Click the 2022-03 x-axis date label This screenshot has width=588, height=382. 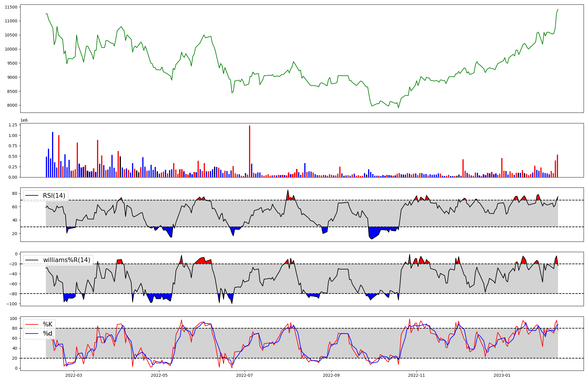[x=74, y=375]
